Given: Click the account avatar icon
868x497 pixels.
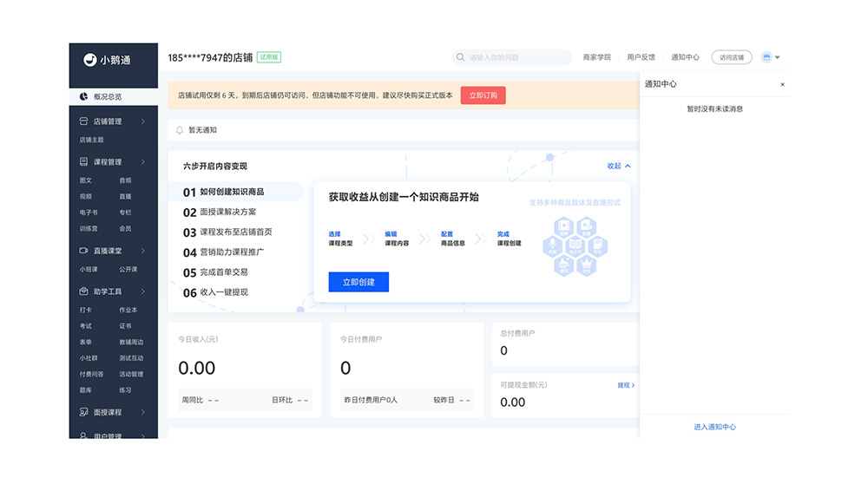Looking at the screenshot, I should (766, 57).
